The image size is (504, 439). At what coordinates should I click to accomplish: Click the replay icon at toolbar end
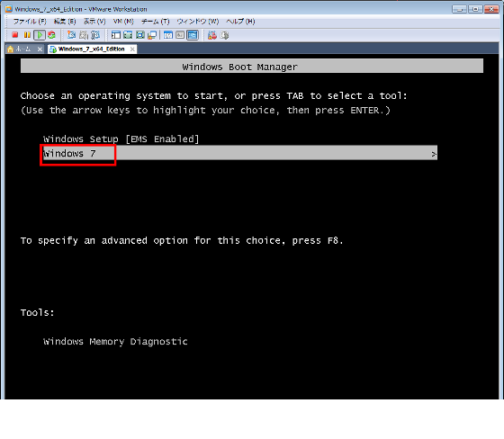point(224,35)
